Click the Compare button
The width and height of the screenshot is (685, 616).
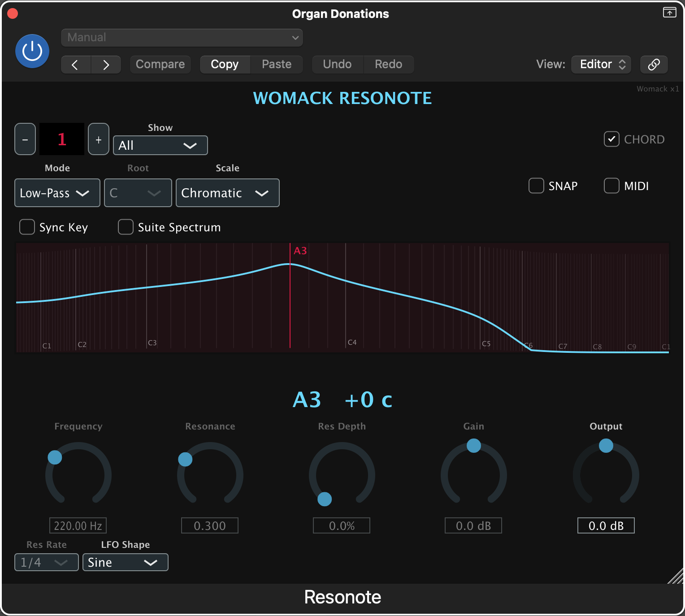tap(160, 65)
